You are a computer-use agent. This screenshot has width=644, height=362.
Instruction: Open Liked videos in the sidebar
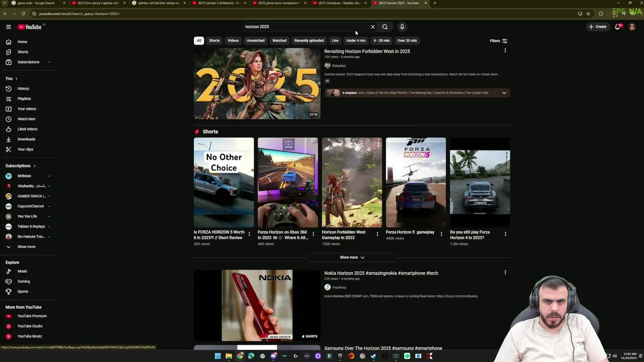[28, 129]
